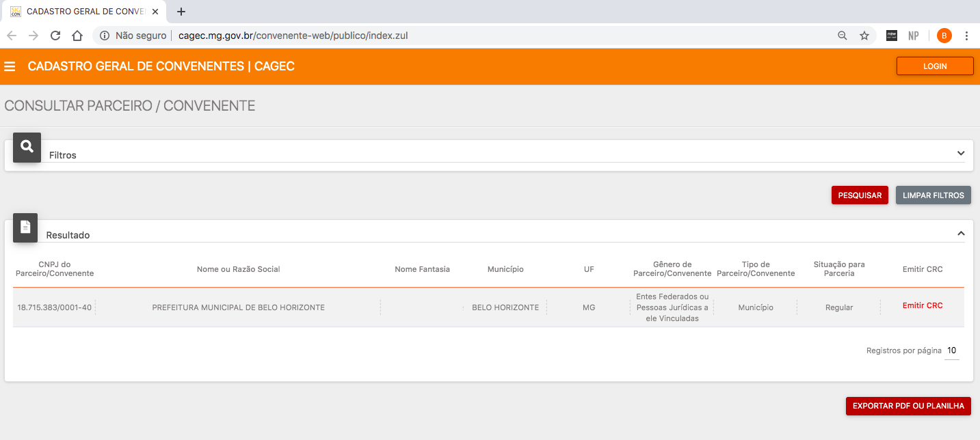980x440 pixels.
Task: Click the orange user profile avatar
Action: pyautogui.click(x=944, y=36)
